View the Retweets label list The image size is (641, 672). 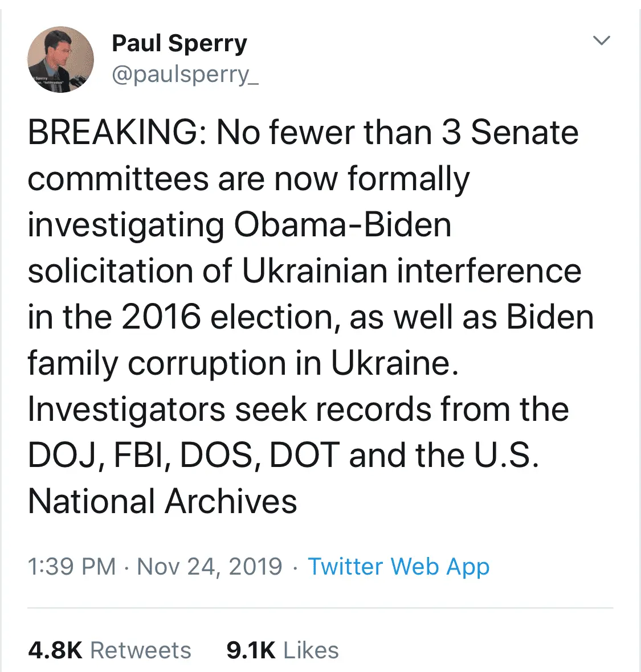pyautogui.click(x=141, y=650)
